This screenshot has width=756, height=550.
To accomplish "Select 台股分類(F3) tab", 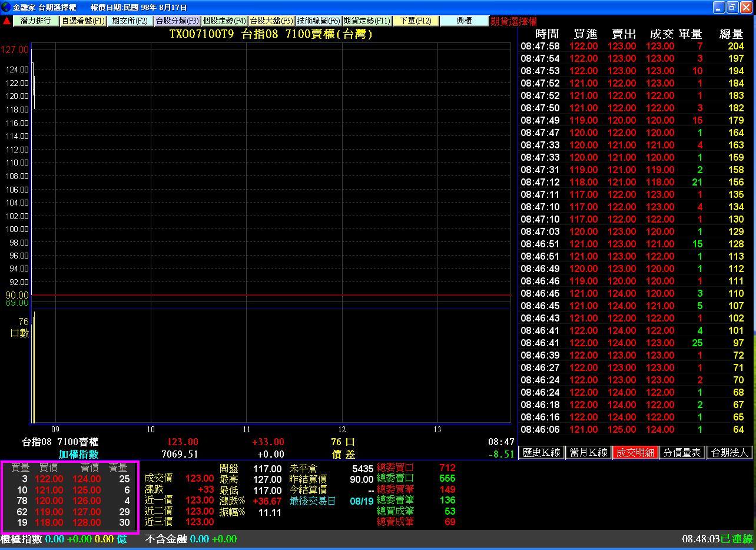I will (x=177, y=21).
